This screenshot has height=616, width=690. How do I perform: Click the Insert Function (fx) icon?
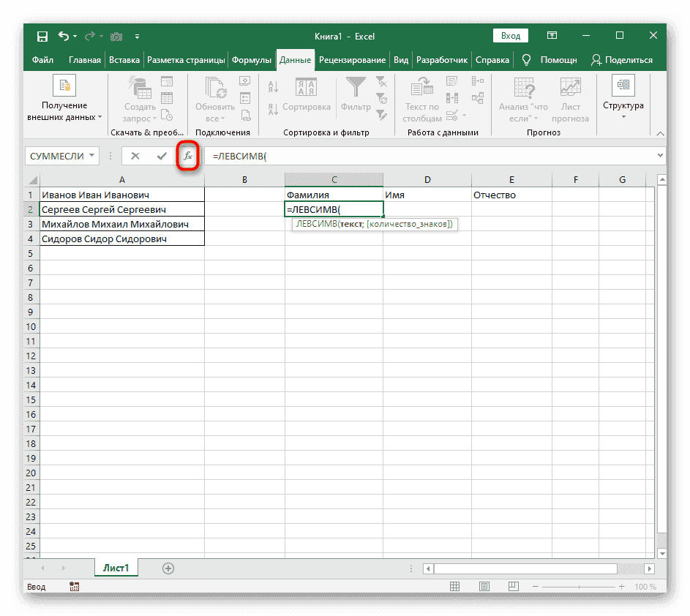(188, 156)
